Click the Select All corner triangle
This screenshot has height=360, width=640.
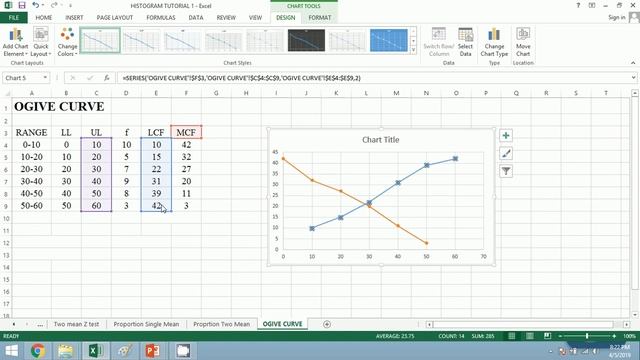click(7, 93)
